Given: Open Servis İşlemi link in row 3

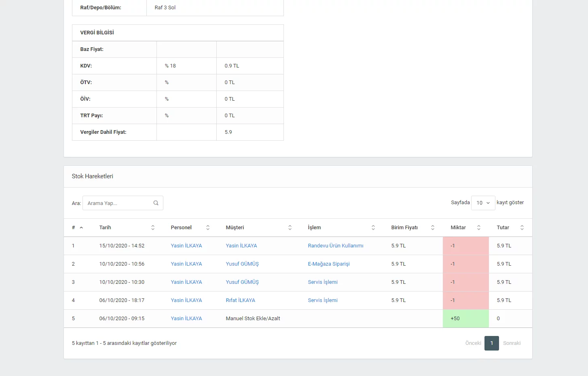Looking at the screenshot, I should click(322, 282).
